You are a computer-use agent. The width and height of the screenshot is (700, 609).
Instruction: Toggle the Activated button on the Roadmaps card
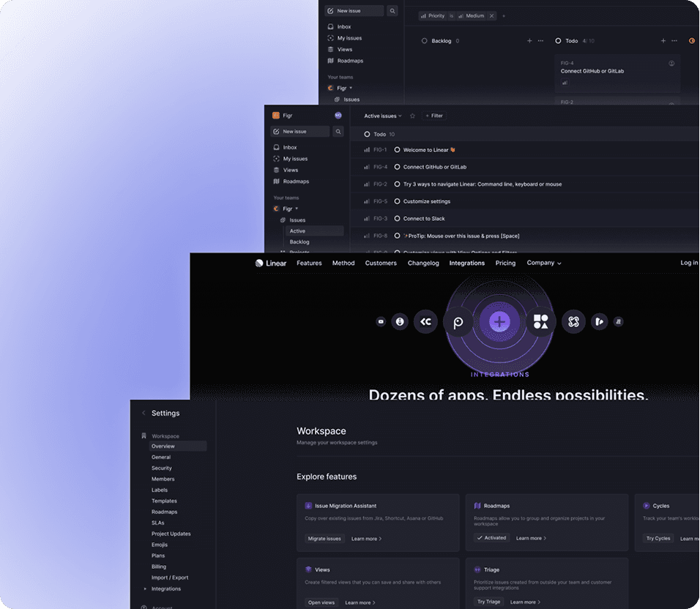(x=491, y=538)
